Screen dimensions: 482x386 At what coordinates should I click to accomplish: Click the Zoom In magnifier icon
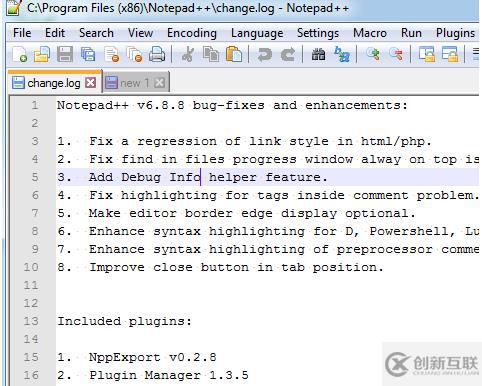pyautogui.click(x=373, y=54)
